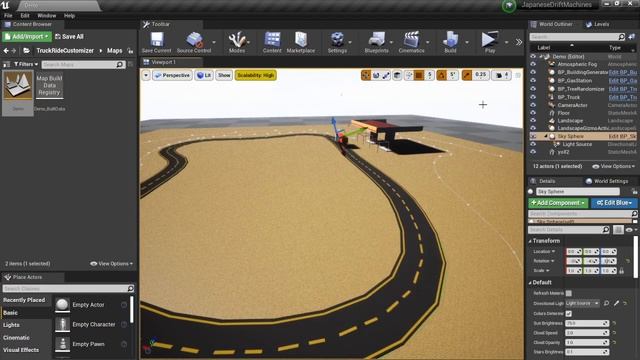Click the Build toolbar icon
This screenshot has height=360, width=640.
click(x=450, y=42)
